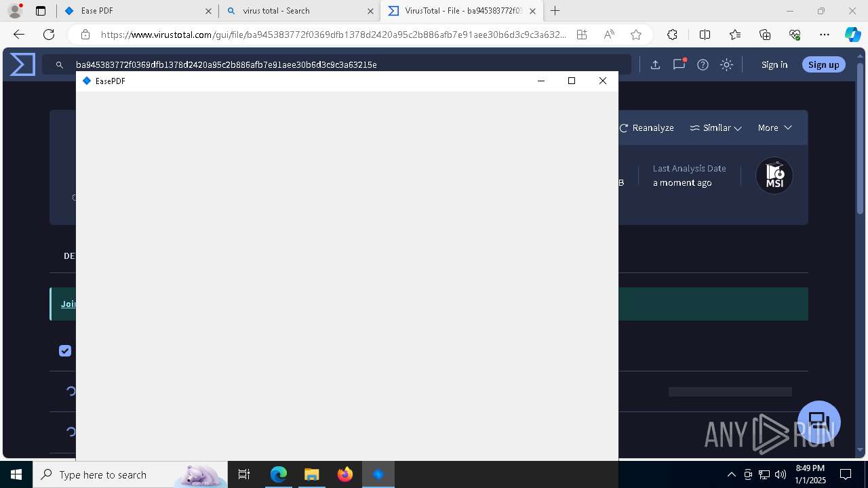Maximize the EasePDF window
Screen dimensions: 868x488
pyautogui.click(x=572, y=81)
